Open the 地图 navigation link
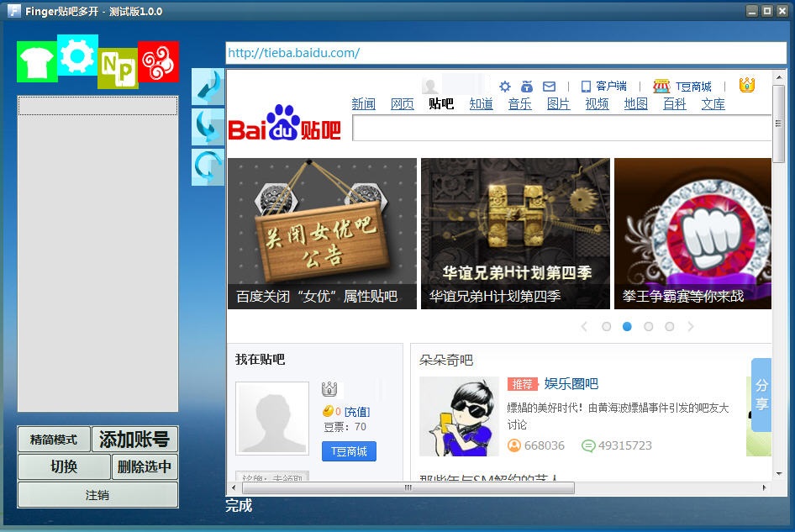 636,104
